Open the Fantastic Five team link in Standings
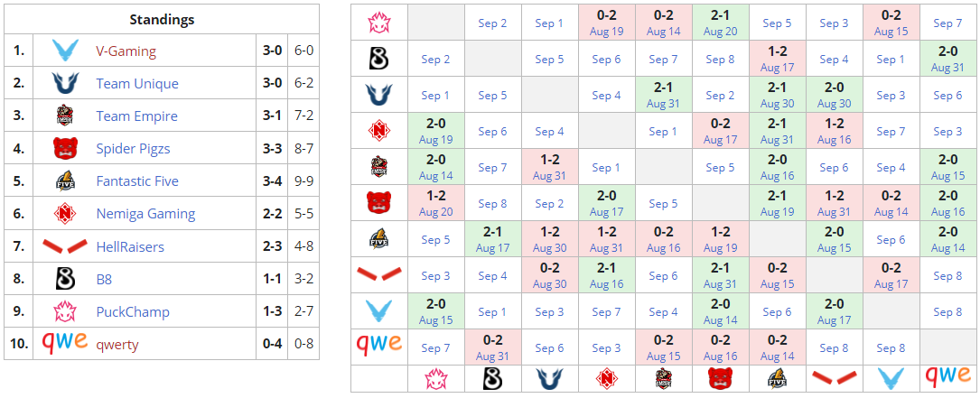Image resolution: width=980 pixels, height=398 pixels. click(137, 181)
